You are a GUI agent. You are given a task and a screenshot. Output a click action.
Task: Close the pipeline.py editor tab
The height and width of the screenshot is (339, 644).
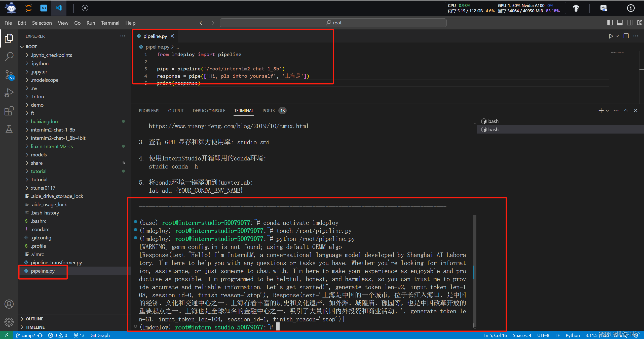[x=172, y=36]
